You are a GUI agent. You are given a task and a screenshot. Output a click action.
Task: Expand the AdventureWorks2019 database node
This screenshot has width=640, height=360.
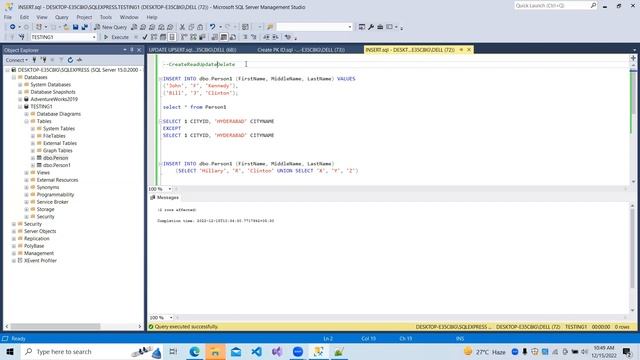pos(20,99)
